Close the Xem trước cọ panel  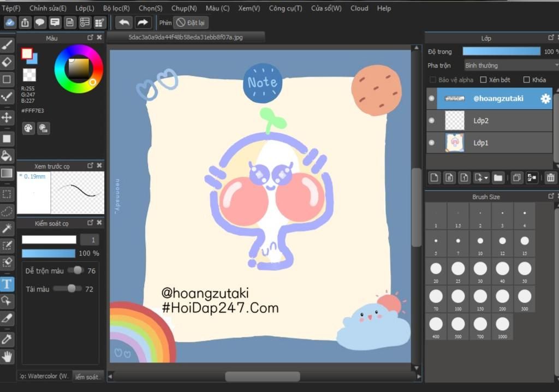[99, 165]
